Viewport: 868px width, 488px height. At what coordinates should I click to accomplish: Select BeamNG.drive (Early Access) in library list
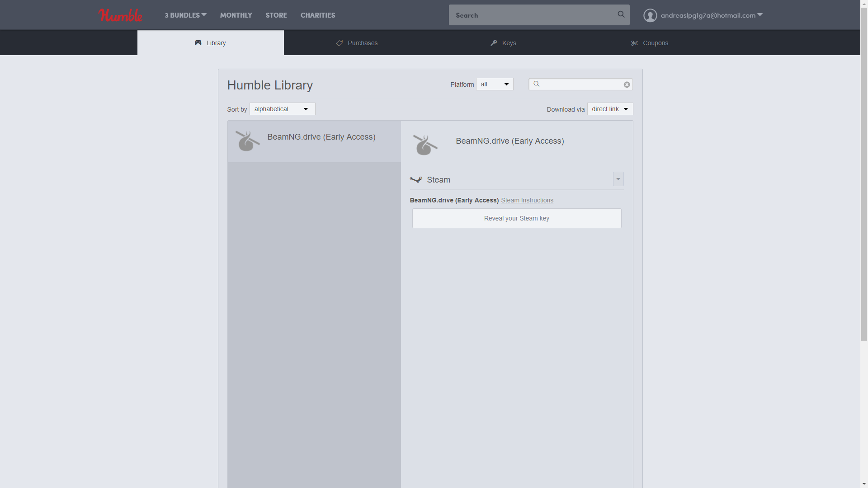[x=314, y=141]
